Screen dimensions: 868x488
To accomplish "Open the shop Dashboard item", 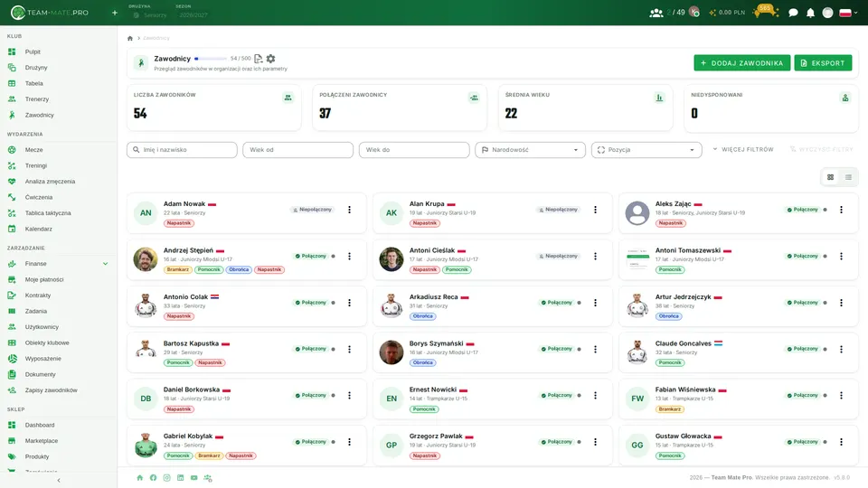I will [x=39, y=425].
